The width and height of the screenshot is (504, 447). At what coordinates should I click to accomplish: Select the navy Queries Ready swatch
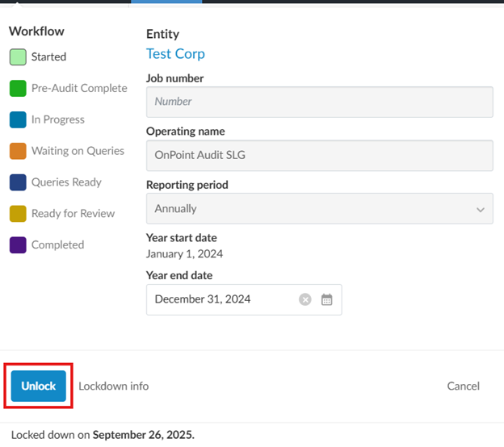click(18, 182)
